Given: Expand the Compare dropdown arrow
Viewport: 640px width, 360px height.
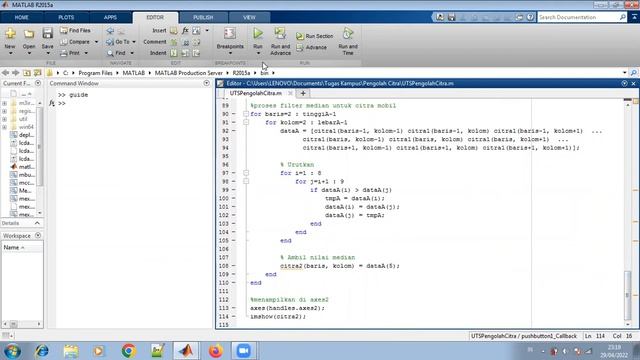Looking at the screenshot, I should (x=96, y=42).
